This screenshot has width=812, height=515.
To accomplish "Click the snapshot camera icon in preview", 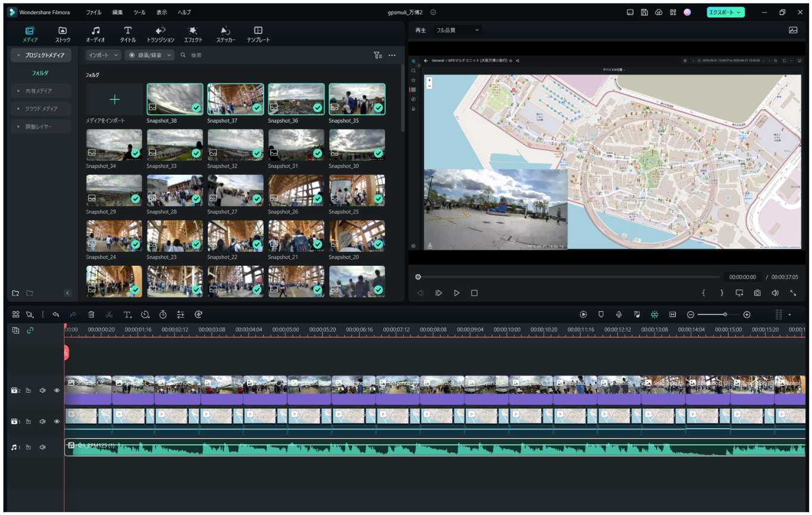I will [x=757, y=293].
